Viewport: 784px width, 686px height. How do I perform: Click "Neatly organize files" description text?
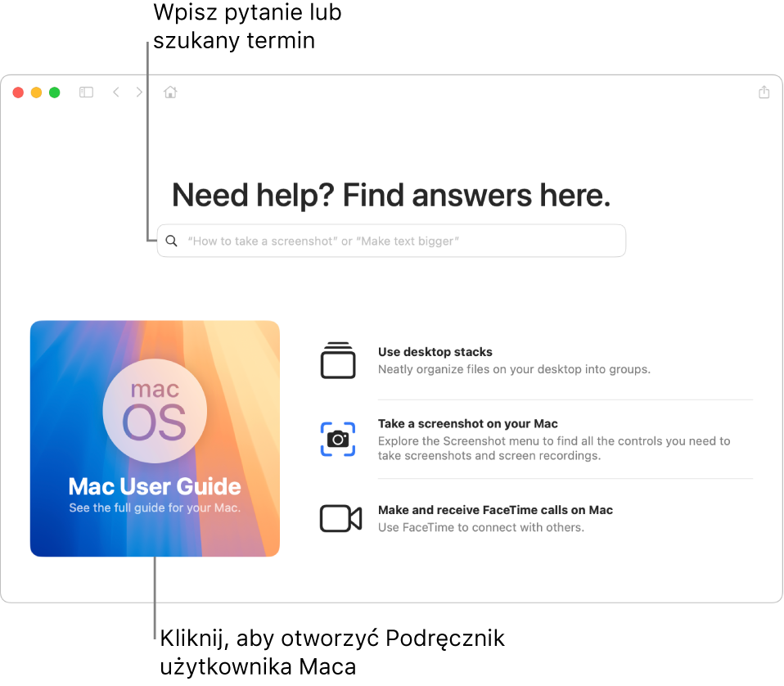coord(514,369)
